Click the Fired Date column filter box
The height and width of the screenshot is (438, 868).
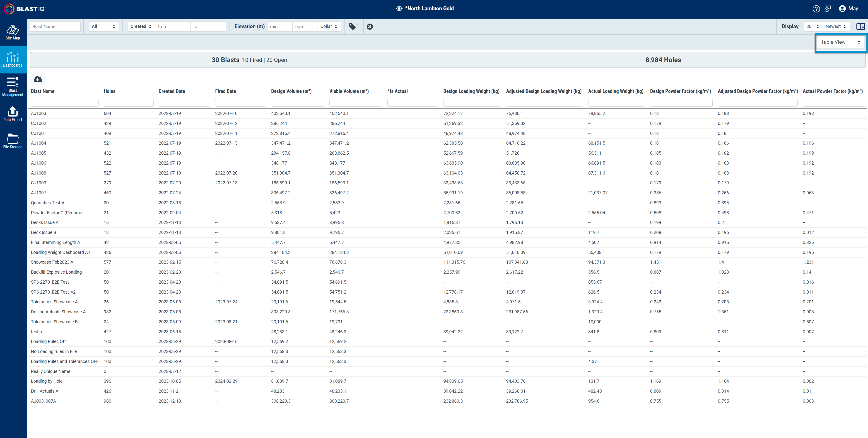pyautogui.click(x=241, y=102)
